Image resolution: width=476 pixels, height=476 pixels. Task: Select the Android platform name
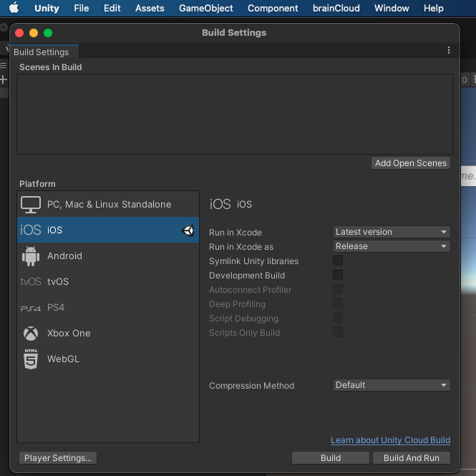tap(64, 256)
